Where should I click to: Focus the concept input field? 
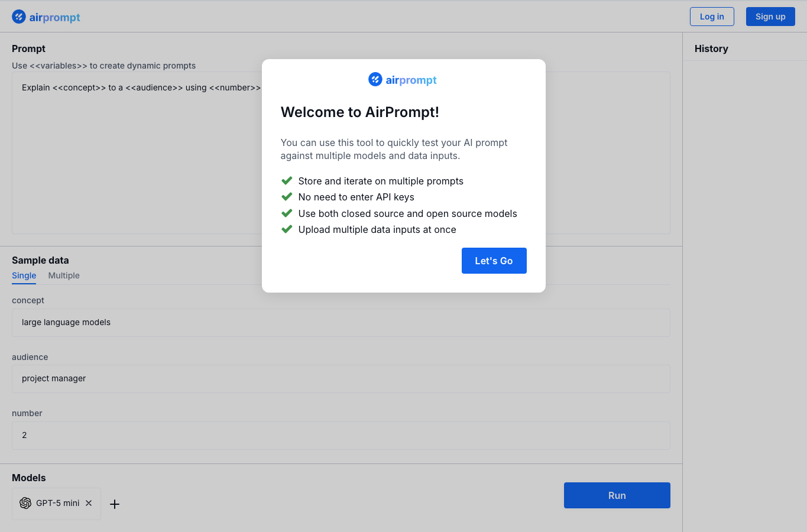point(341,323)
